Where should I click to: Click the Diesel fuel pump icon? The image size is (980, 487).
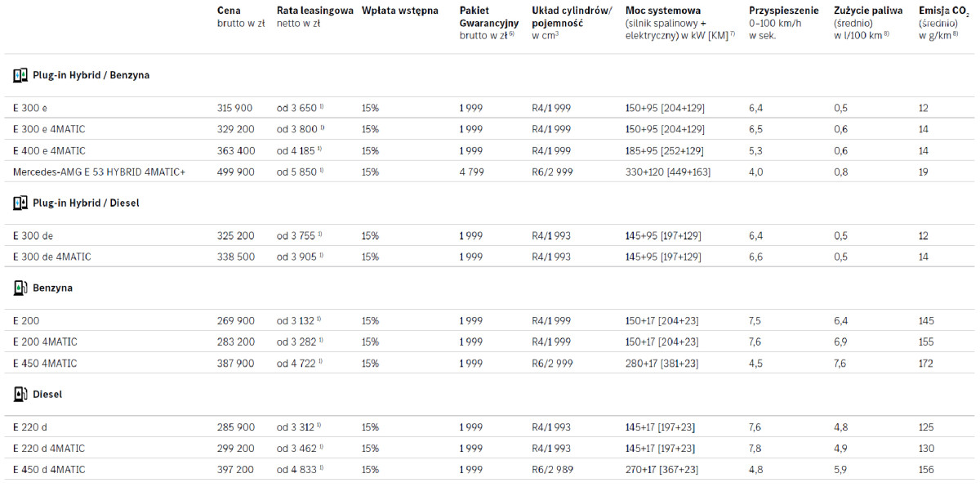point(20,395)
